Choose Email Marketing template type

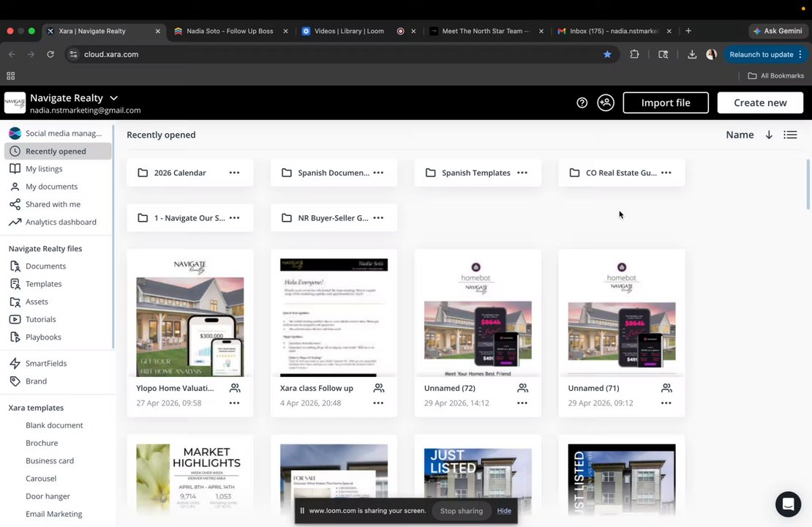[54, 514]
